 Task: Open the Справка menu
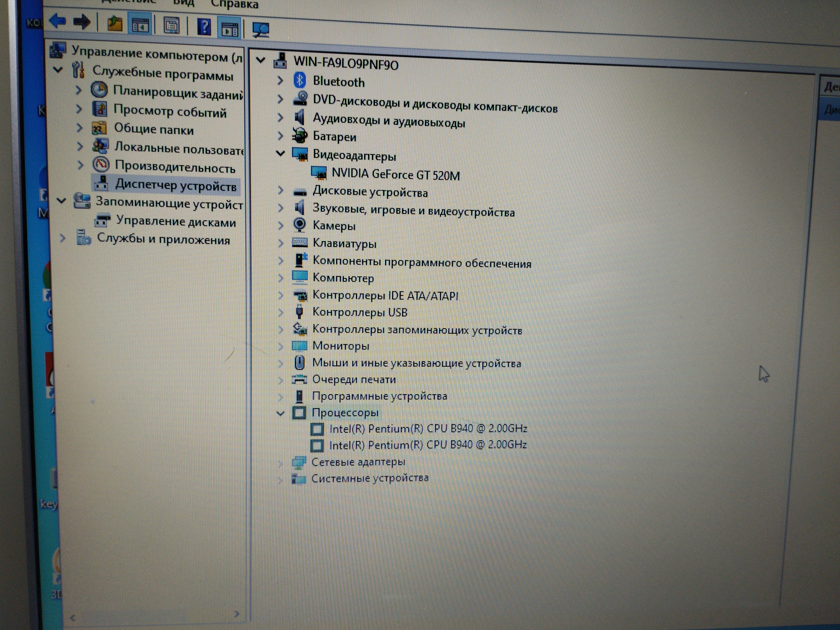(234, 4)
